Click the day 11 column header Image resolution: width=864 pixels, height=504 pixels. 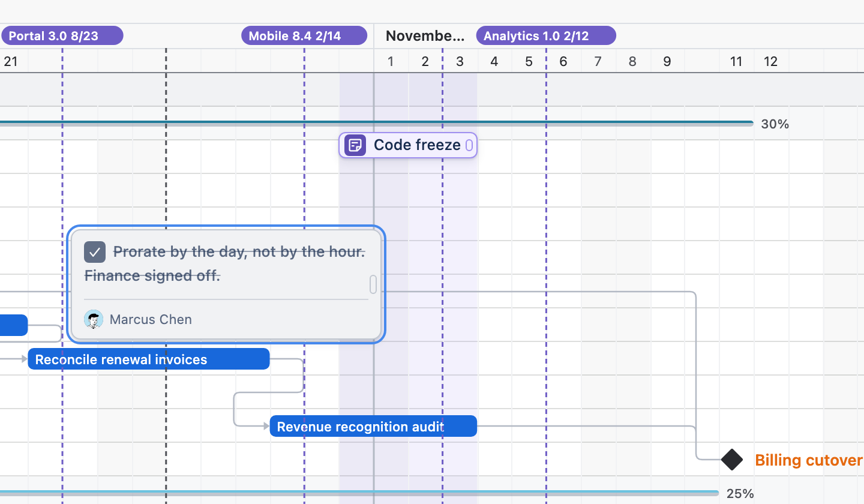(x=736, y=61)
